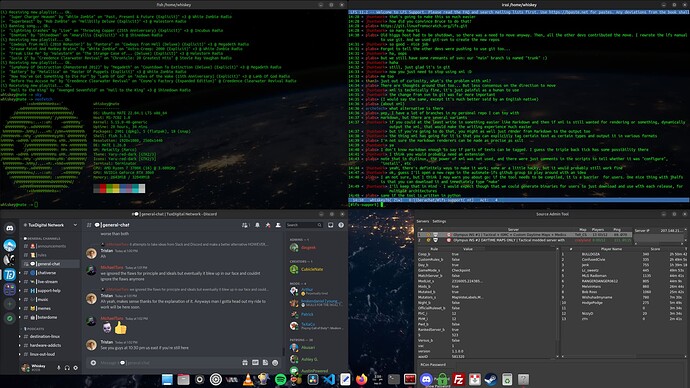The image size is (690, 388).
Task: Open Discord home direct messages icon
Action: pos(10,228)
